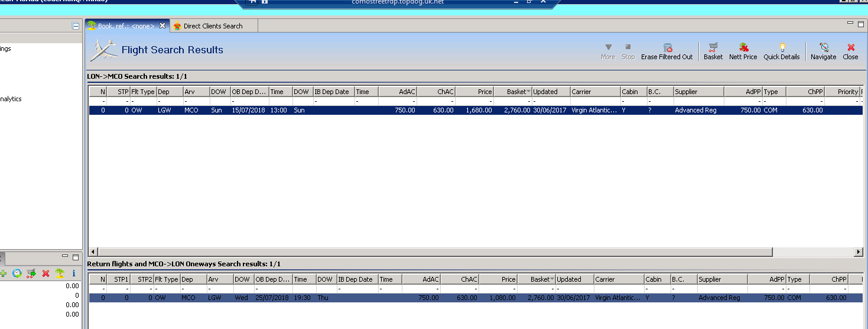Screen dimensions: 868x329
Task: Click ChAC header in return flights table
Action: [x=460, y=279]
